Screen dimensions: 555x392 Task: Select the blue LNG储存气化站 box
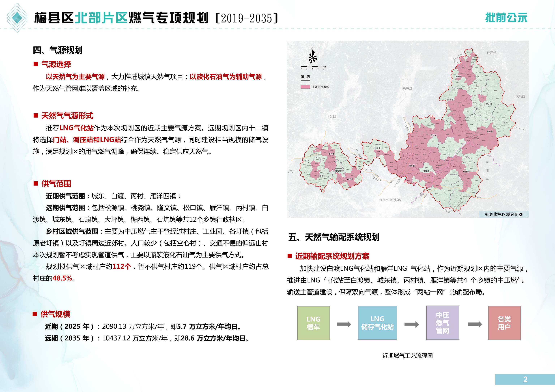coord(377,323)
